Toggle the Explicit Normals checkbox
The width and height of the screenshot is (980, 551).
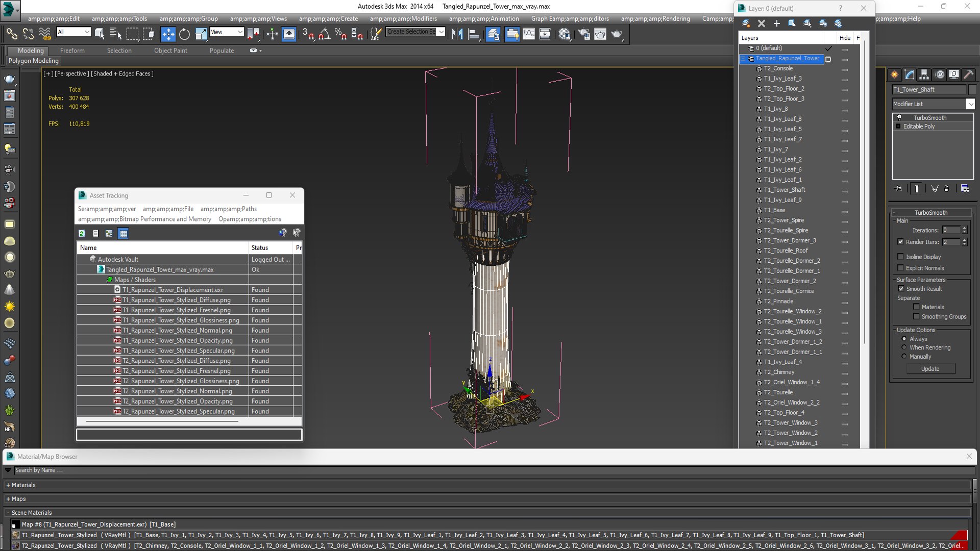point(900,268)
